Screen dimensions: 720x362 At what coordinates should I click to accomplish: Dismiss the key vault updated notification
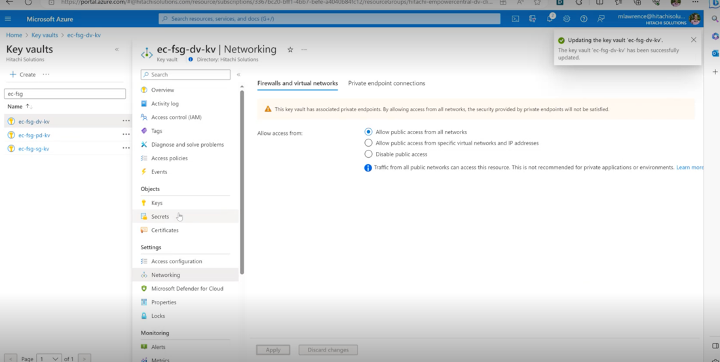693,40
